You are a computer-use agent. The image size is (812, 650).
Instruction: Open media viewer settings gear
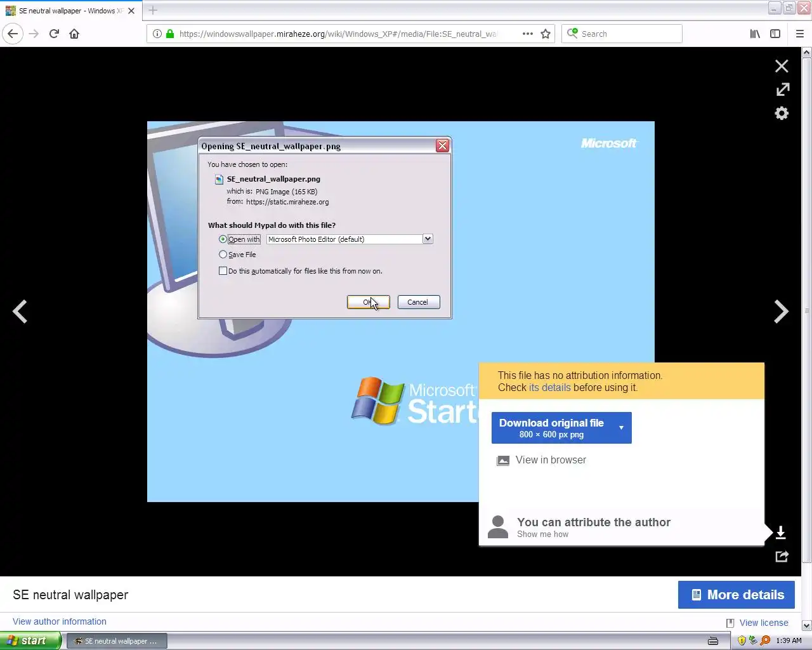[x=782, y=113]
